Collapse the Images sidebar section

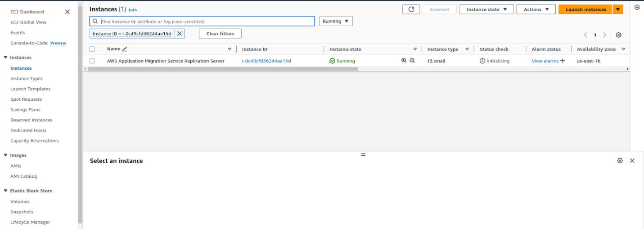click(5, 155)
